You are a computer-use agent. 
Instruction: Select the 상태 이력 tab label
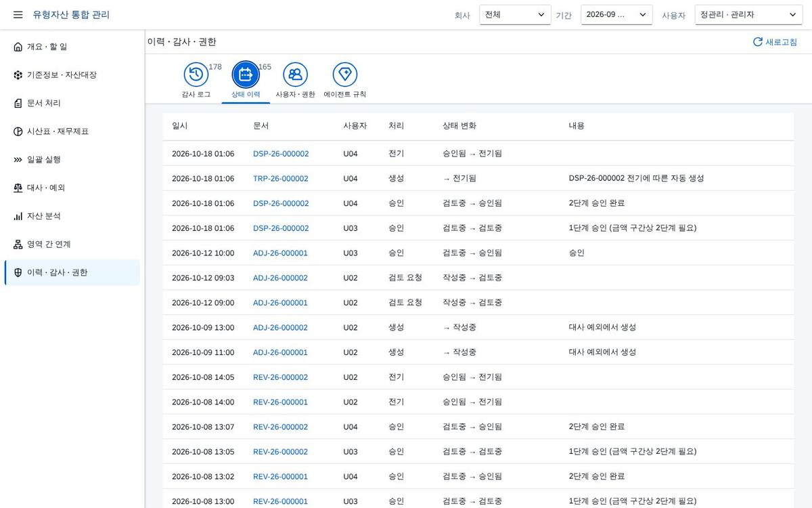click(x=246, y=95)
